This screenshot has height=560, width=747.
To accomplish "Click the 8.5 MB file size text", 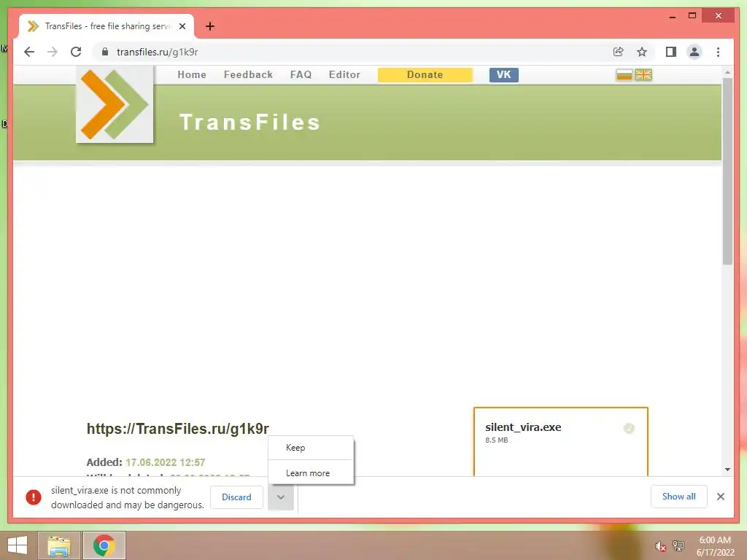I will [x=496, y=440].
